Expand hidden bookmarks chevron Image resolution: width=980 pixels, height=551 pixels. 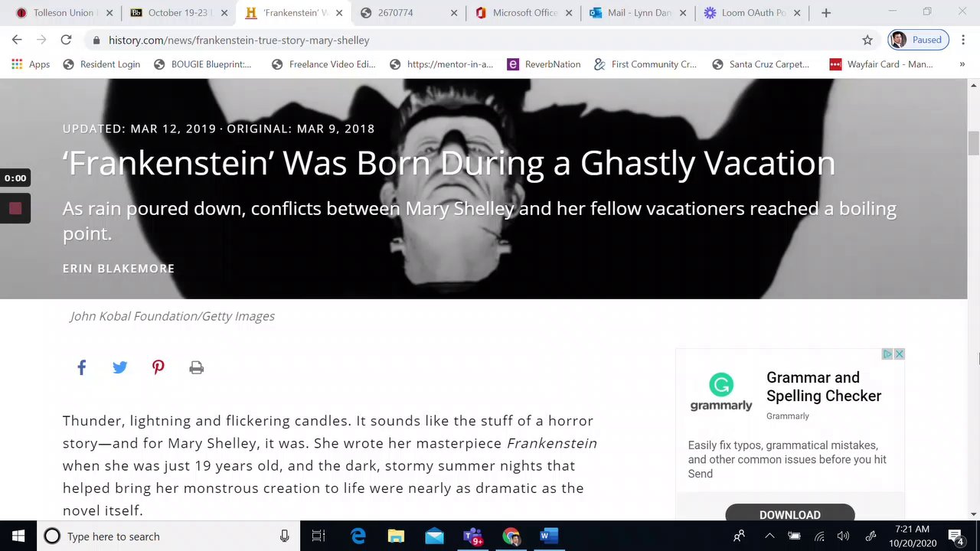962,64
